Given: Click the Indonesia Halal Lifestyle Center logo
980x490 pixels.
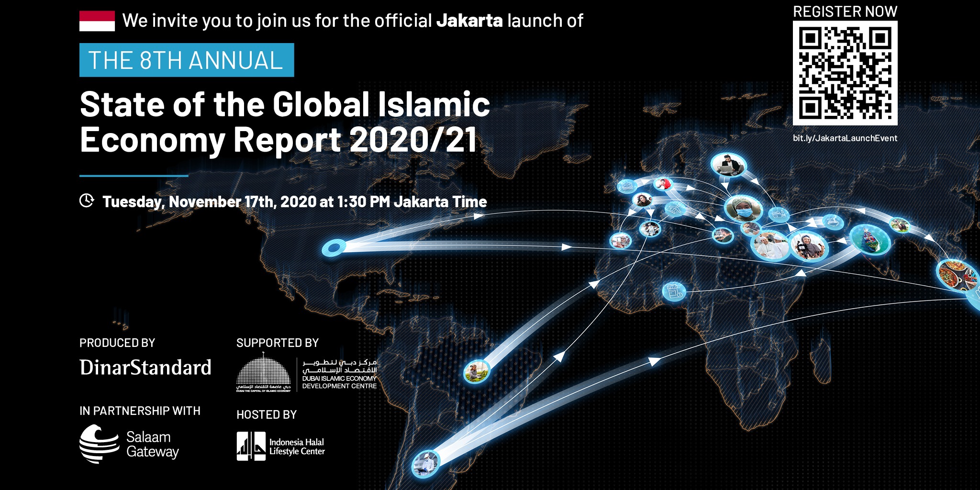Looking at the screenshot, I should [251, 446].
